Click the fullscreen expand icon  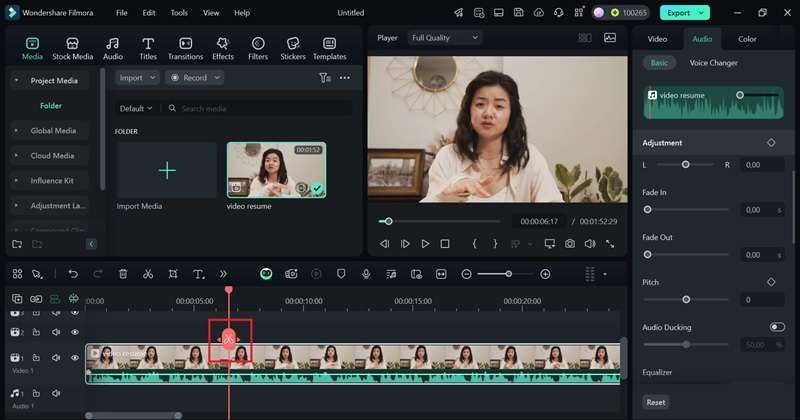point(610,244)
